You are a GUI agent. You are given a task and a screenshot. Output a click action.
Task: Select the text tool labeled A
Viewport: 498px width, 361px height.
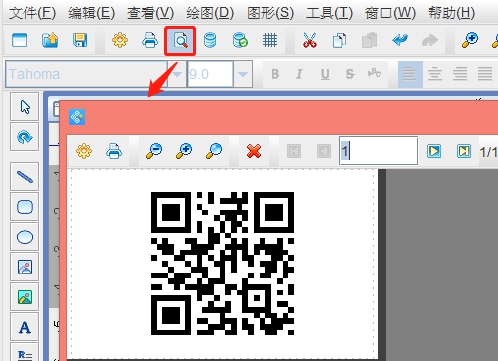coord(25,327)
